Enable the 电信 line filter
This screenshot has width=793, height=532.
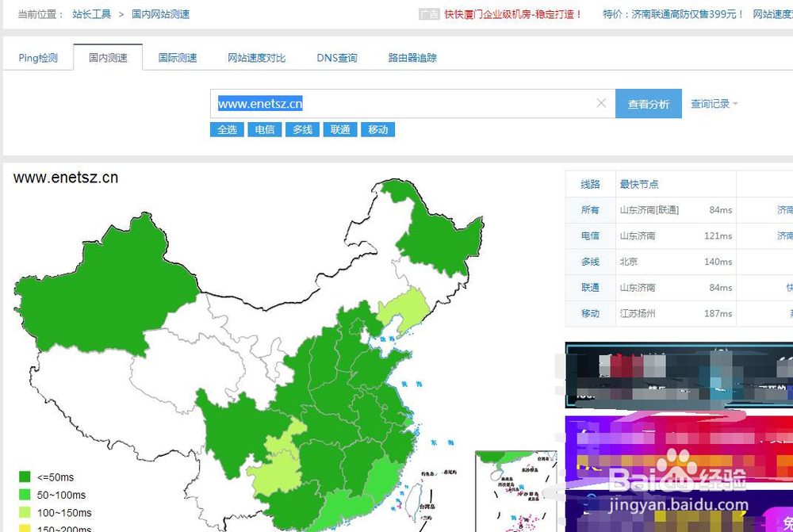click(264, 129)
